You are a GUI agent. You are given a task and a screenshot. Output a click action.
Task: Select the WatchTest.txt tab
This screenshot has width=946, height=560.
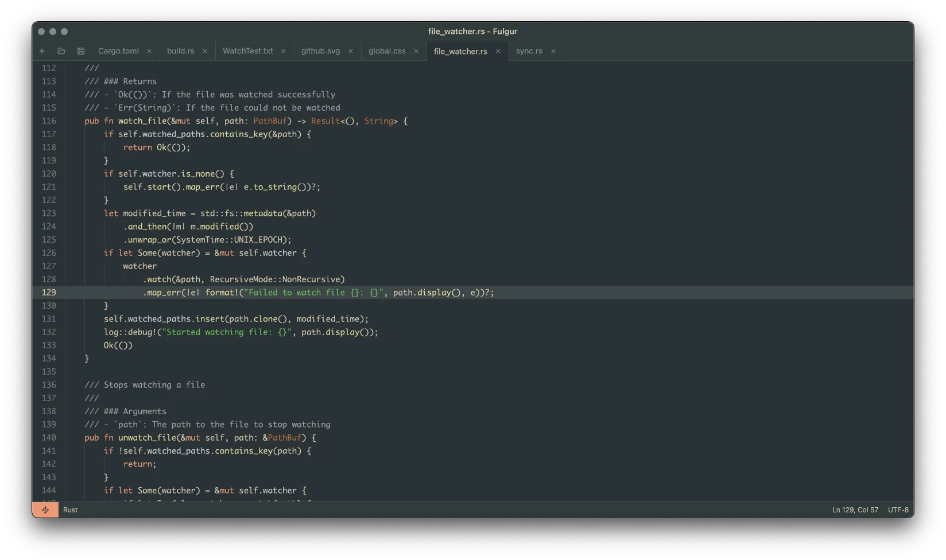[x=247, y=51]
